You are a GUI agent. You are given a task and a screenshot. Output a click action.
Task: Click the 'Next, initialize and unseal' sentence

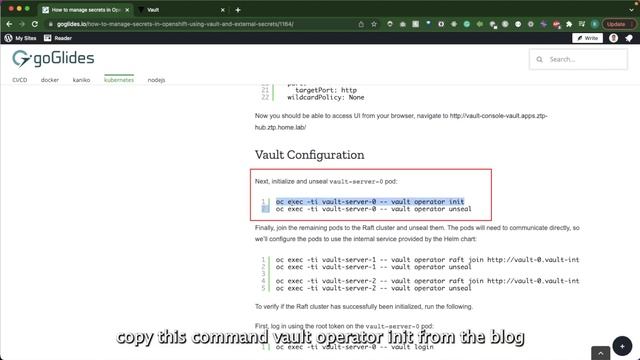point(326,181)
